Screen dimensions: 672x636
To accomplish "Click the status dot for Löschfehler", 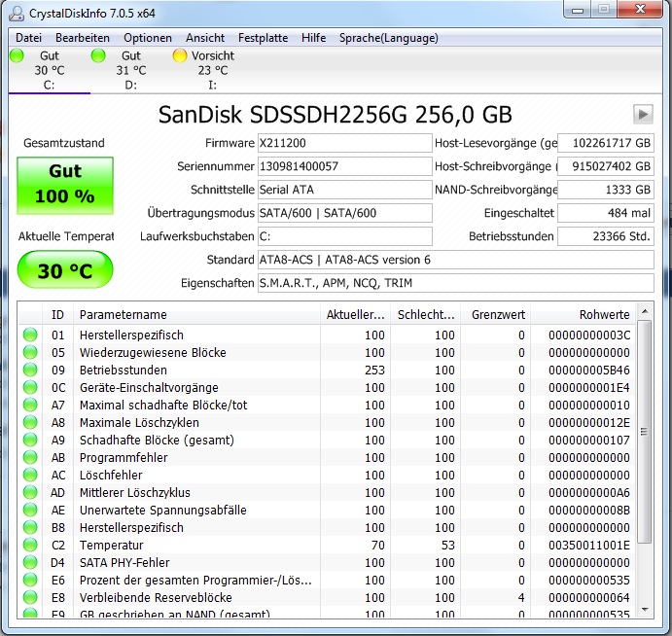I will (x=30, y=475).
